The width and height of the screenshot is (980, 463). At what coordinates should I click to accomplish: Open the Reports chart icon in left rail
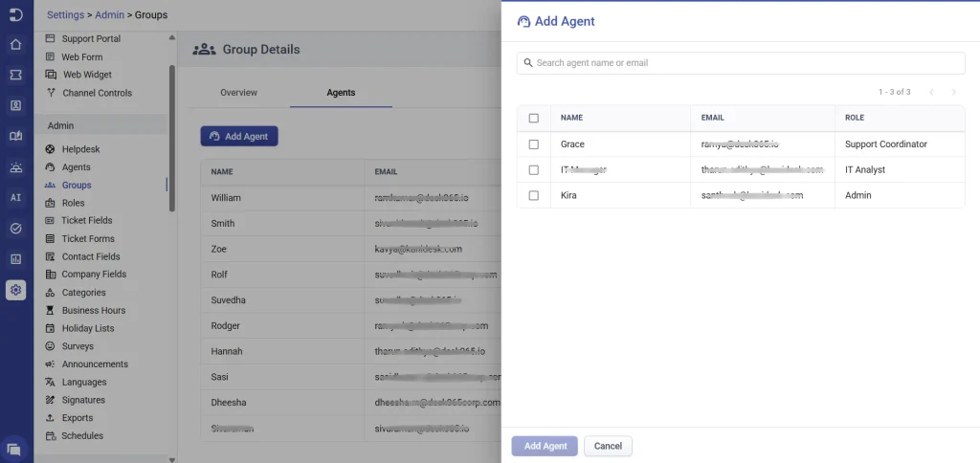(15, 259)
